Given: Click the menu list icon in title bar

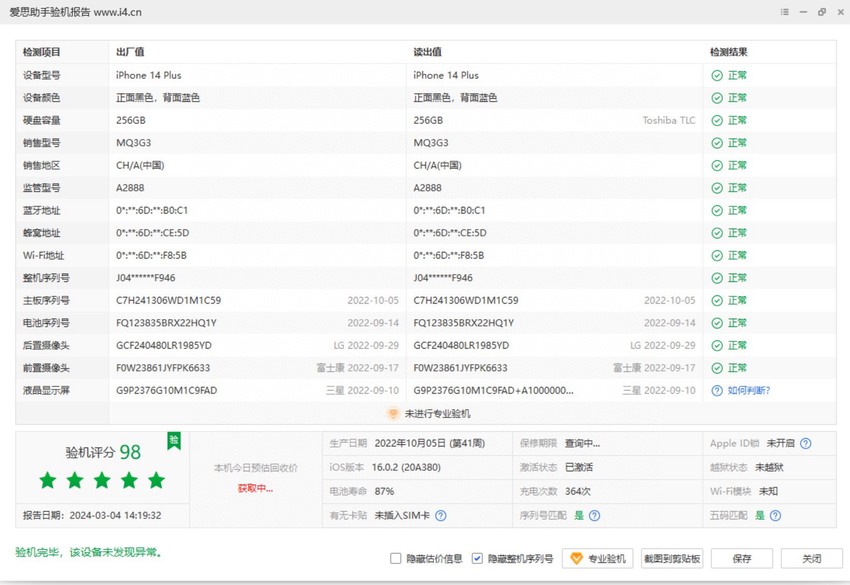Looking at the screenshot, I should tap(784, 12).
